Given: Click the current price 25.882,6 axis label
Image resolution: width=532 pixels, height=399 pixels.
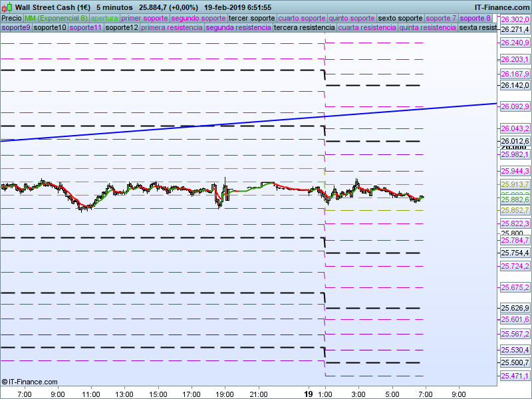Looking at the screenshot, I should point(514,199).
